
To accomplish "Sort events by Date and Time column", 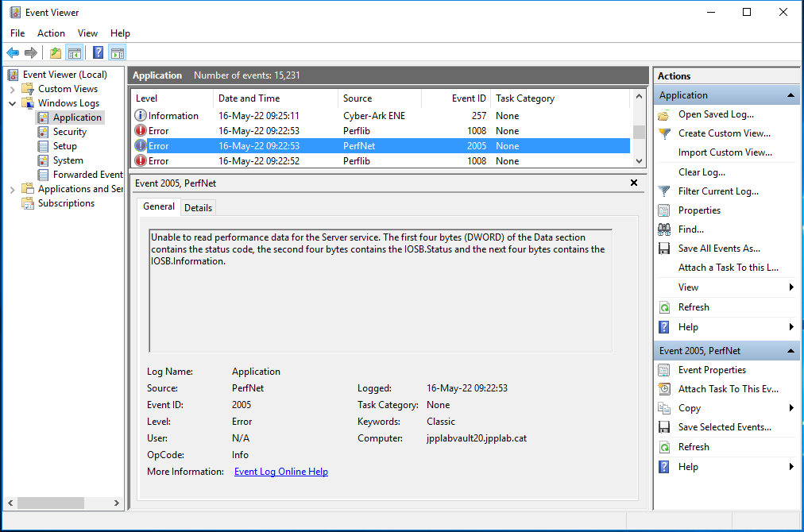I will click(x=249, y=98).
